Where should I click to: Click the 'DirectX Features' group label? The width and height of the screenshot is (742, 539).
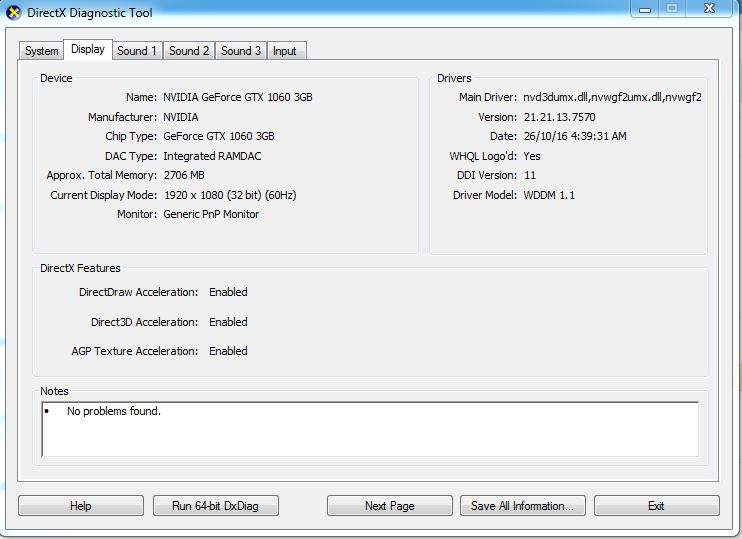pyautogui.click(x=80, y=268)
